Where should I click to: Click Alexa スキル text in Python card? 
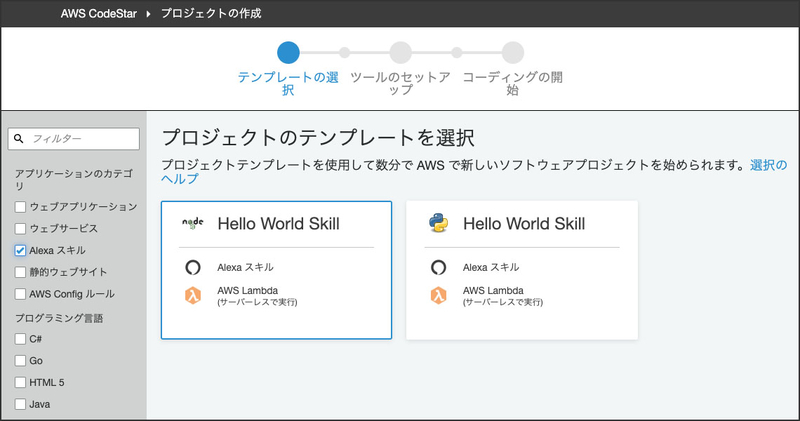(491, 267)
